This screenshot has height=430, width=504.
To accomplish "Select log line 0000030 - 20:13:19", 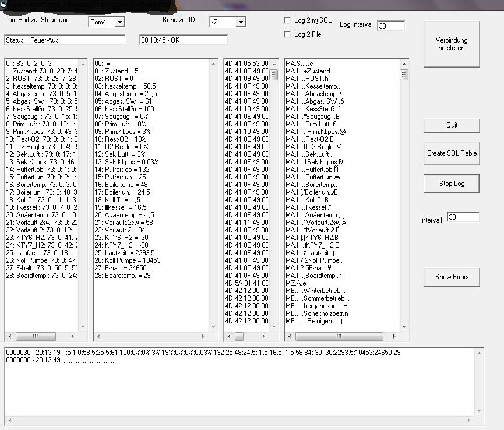I will pyautogui.click(x=203, y=353).
